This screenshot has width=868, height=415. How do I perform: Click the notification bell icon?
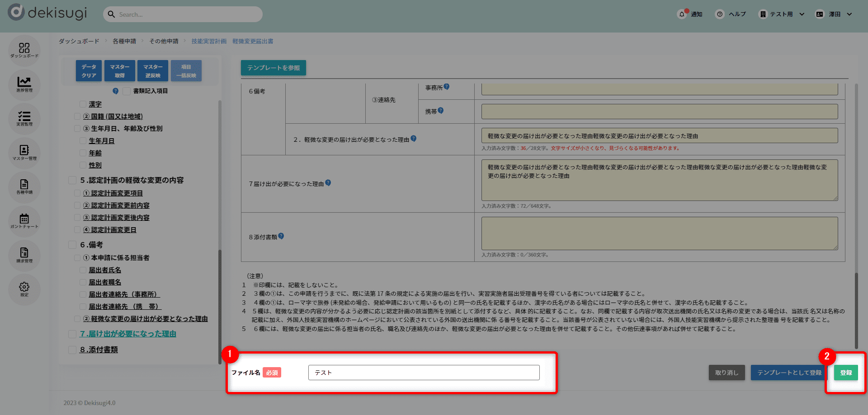coord(682,14)
